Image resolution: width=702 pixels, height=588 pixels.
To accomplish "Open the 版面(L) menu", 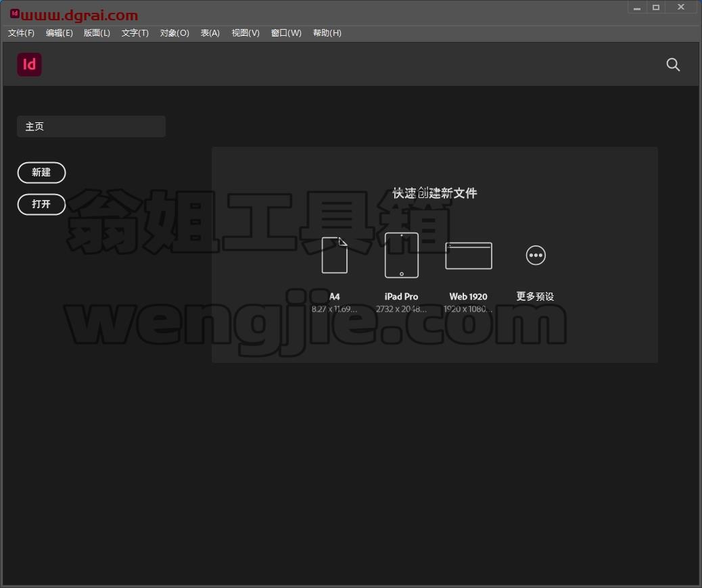I will (x=97, y=33).
